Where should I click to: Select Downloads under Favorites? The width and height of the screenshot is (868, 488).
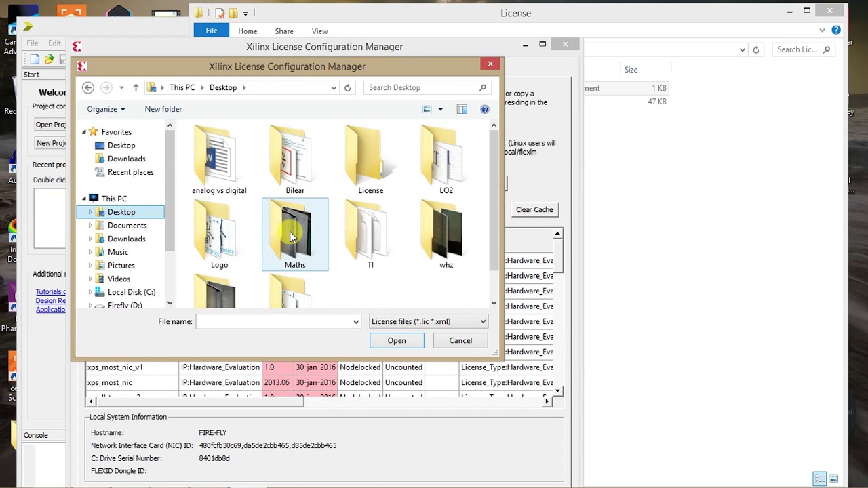126,159
